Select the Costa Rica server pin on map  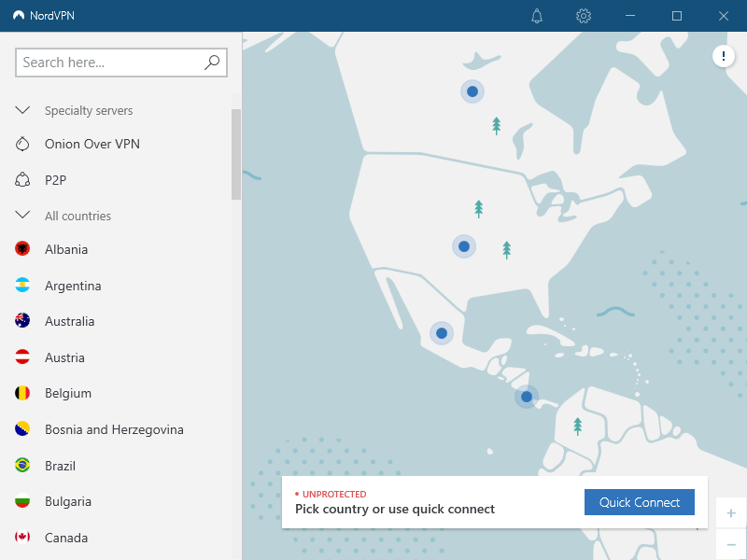(527, 397)
